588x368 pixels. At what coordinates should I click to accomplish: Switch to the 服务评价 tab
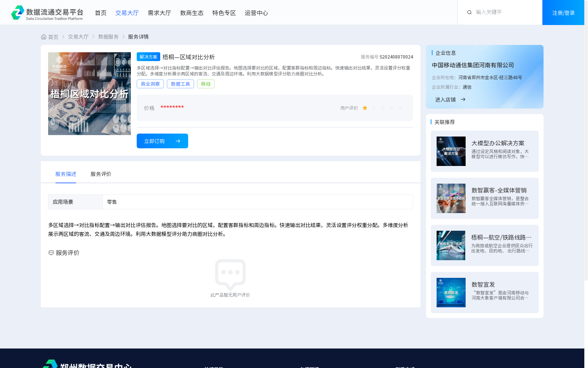pos(101,174)
